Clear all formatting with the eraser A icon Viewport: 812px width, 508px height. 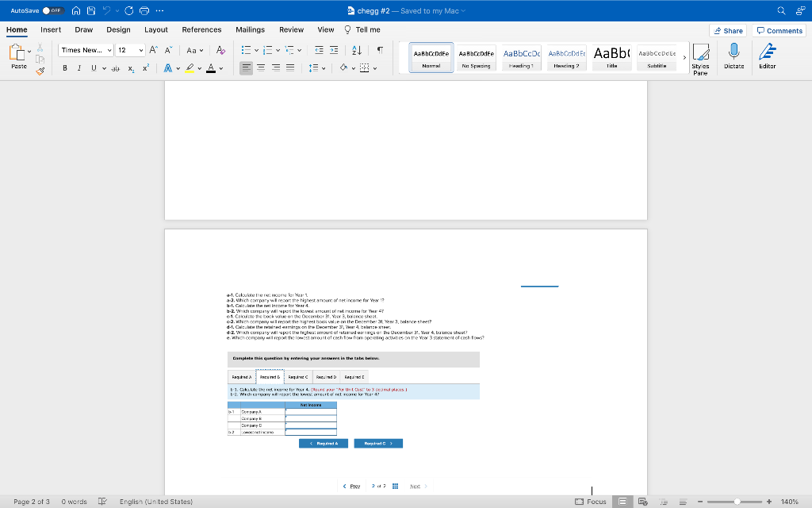click(220, 50)
